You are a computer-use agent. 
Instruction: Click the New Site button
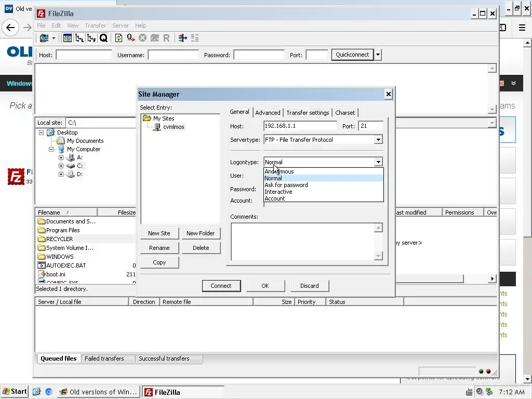(159, 233)
